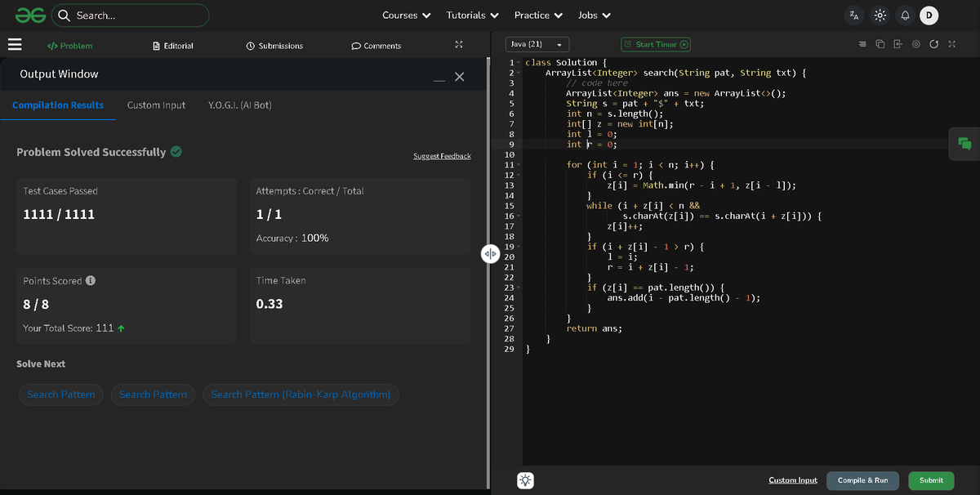Click the 8 / 8 points value
980x495 pixels.
coord(36,304)
